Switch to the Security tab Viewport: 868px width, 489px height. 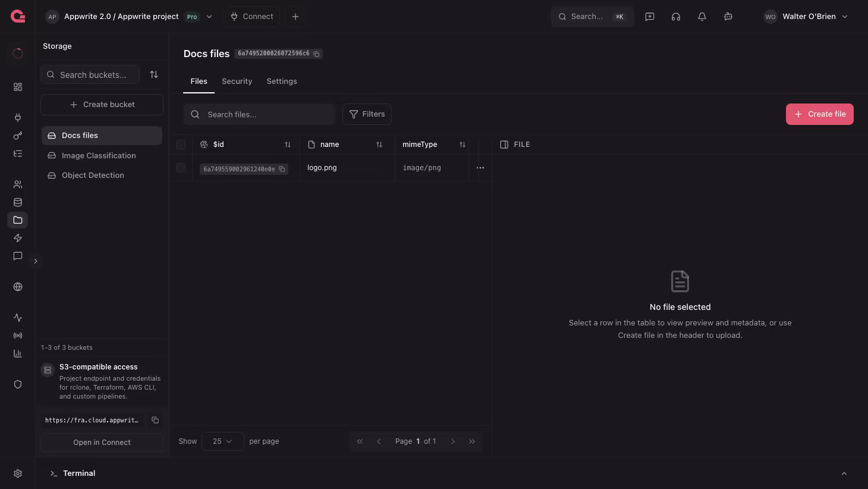tap(237, 81)
